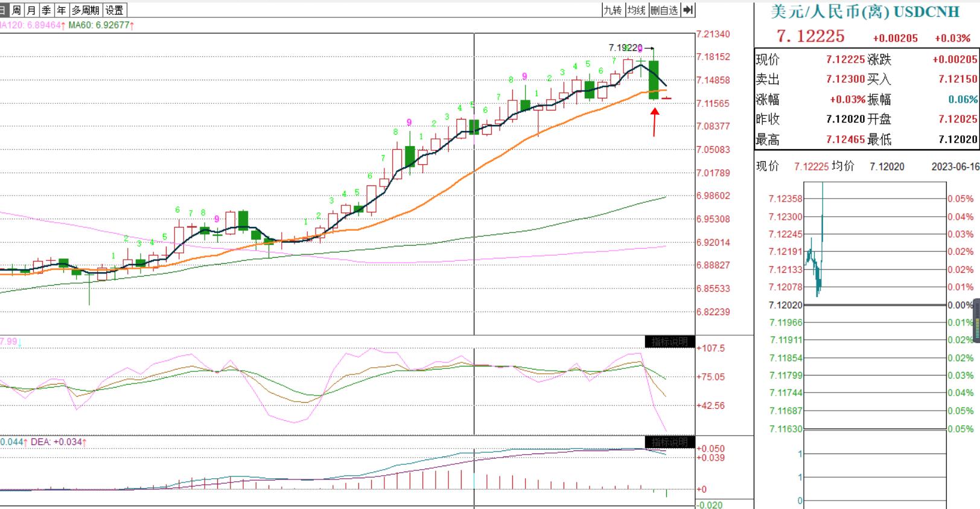Select the 日 daily period tab
This screenshot has width=980, height=509.
4,10
